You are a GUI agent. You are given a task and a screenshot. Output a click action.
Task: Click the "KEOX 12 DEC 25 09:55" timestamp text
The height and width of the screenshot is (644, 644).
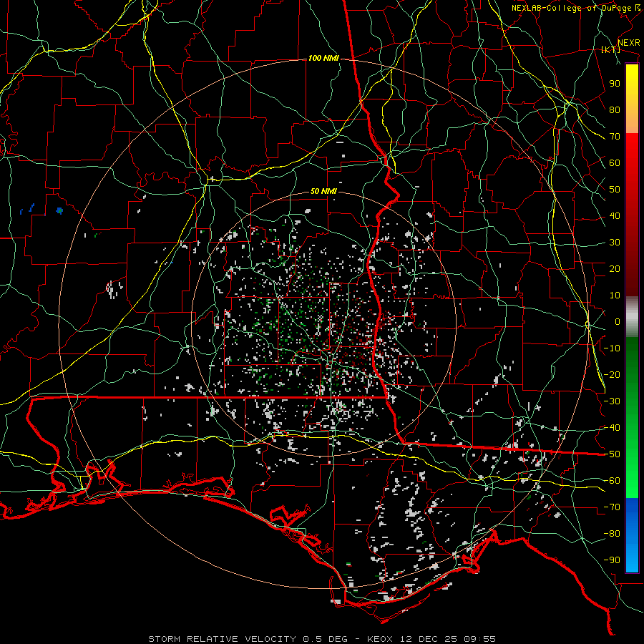(x=431, y=639)
